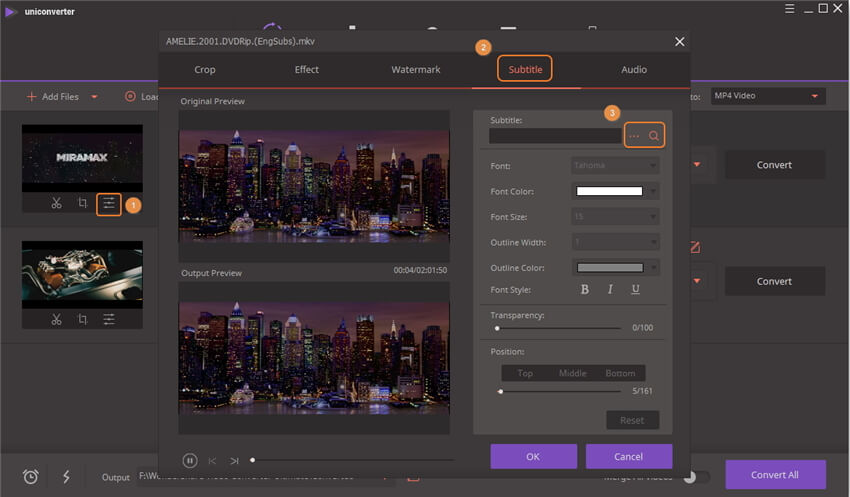Toggle Underline font style
The image size is (850, 497).
[x=635, y=289]
